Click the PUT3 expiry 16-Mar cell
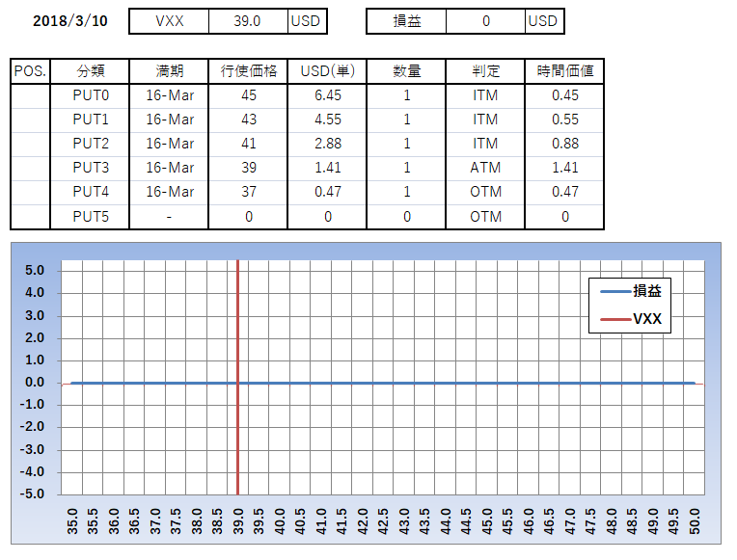The image size is (737, 560). coord(169,168)
